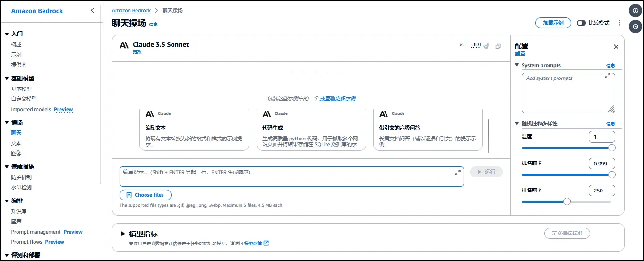This screenshot has height=261, width=644.
Task: Click the 排名前 P value field 0.999
Action: point(602,164)
